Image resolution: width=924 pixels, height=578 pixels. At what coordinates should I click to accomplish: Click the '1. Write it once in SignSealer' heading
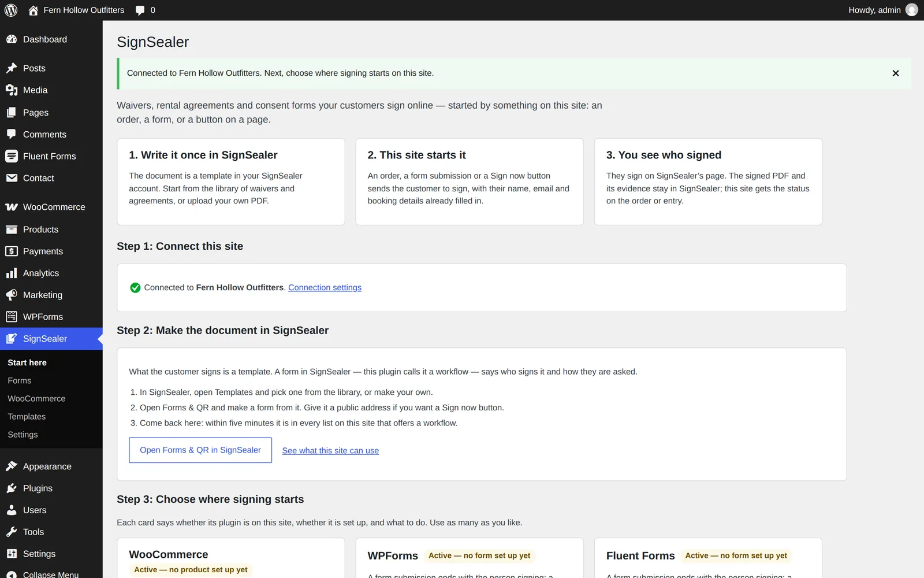pyautogui.click(x=203, y=155)
